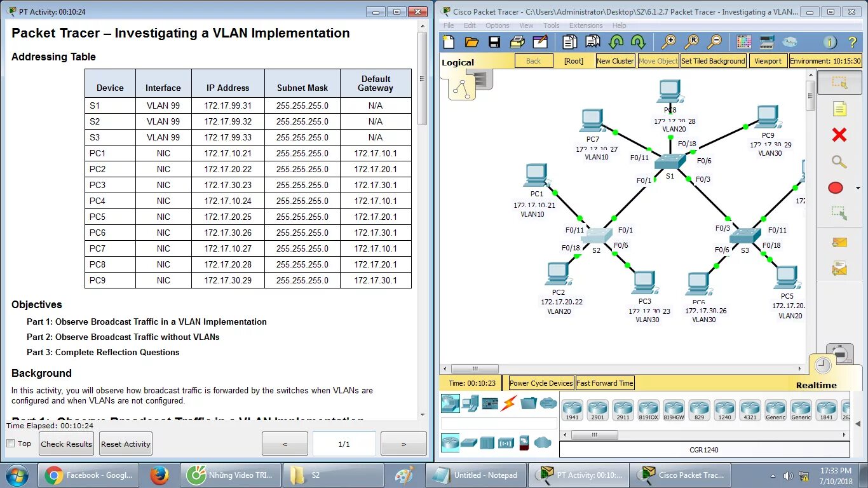
Task: Go to previous instruction page arrow
Action: coord(285,444)
